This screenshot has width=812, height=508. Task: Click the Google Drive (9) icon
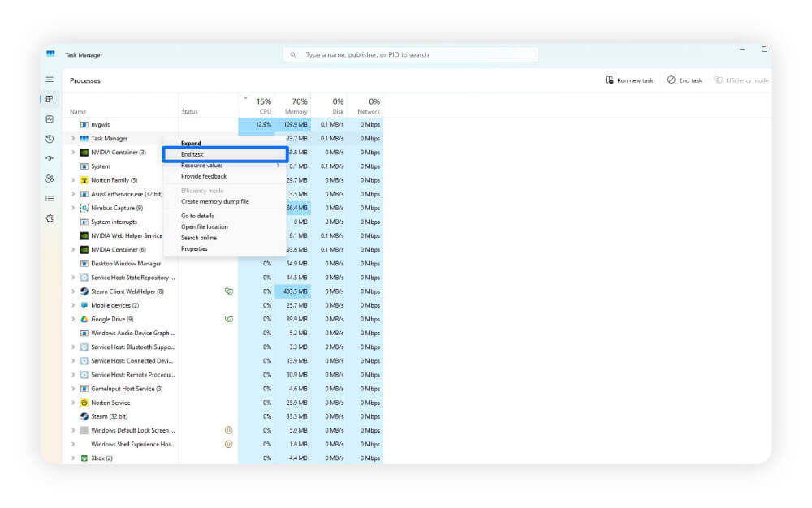84,319
